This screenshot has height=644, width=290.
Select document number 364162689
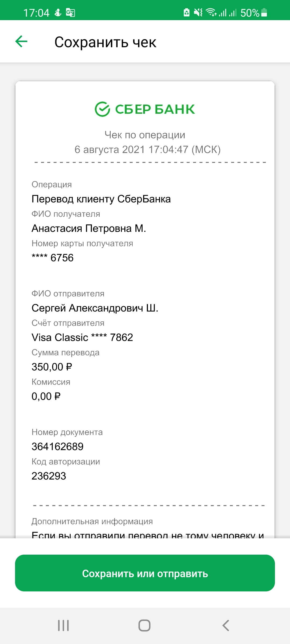coord(57,447)
